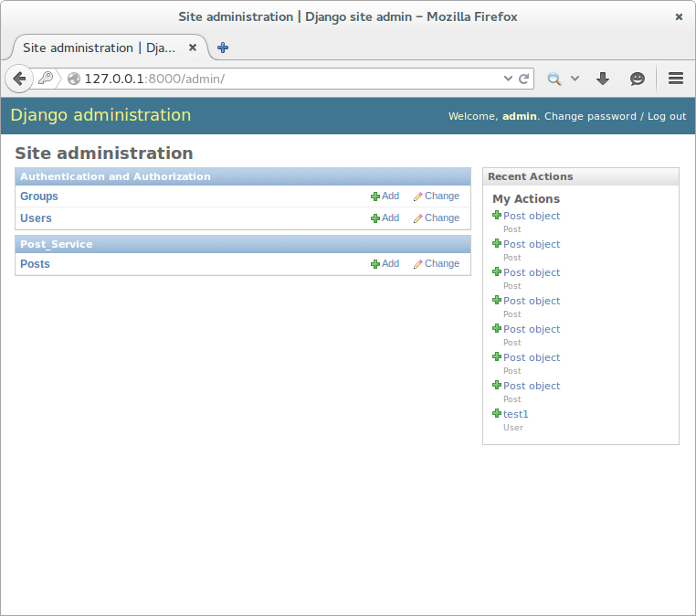This screenshot has height=616, width=696.
Task: Click green plus icon in Groups row
Action: 375,196
